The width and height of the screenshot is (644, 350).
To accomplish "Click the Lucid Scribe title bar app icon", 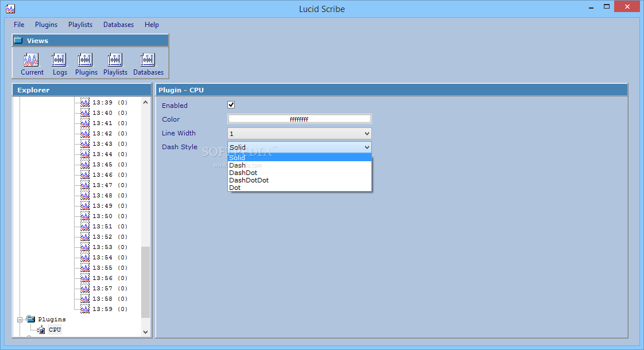I will tap(10, 9).
